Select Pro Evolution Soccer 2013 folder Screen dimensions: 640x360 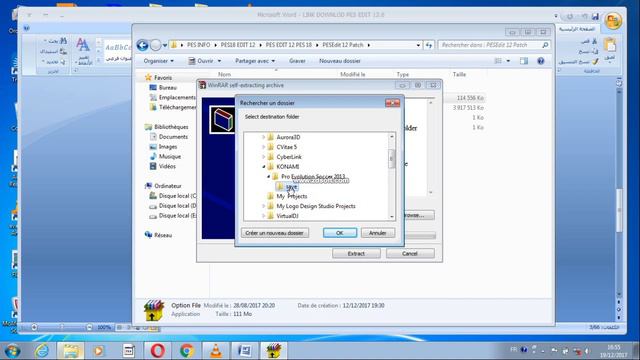point(313,176)
